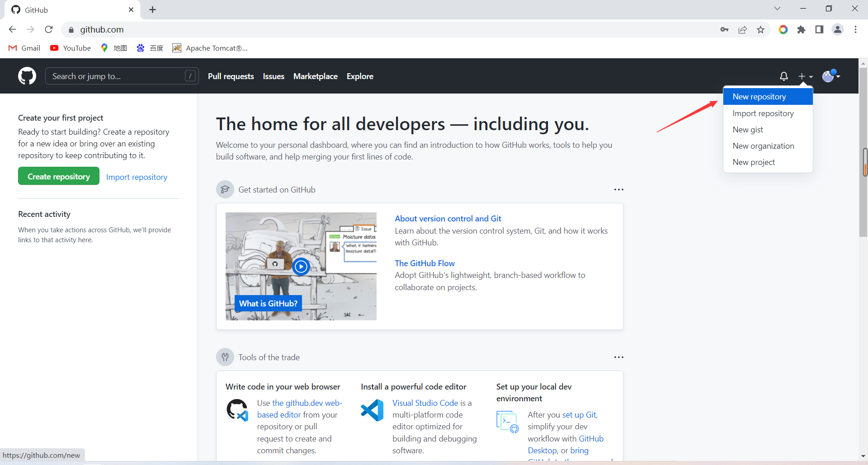
Task: Toggle the browser side panel icon
Action: (819, 29)
